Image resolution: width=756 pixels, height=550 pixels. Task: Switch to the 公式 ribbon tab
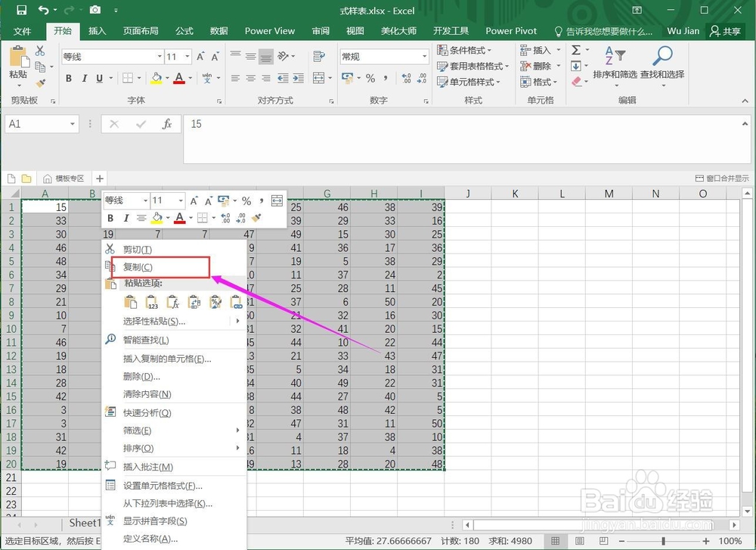(184, 31)
